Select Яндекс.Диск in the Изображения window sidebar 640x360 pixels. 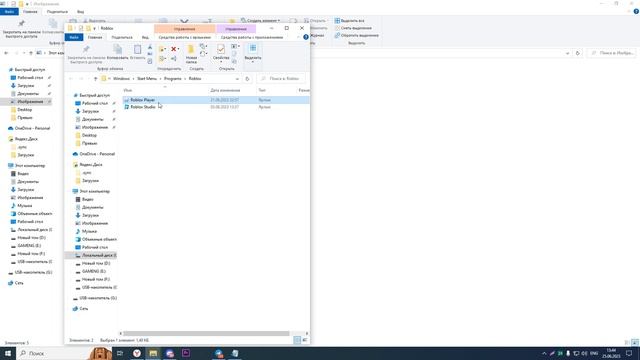pyautogui.click(x=26, y=139)
